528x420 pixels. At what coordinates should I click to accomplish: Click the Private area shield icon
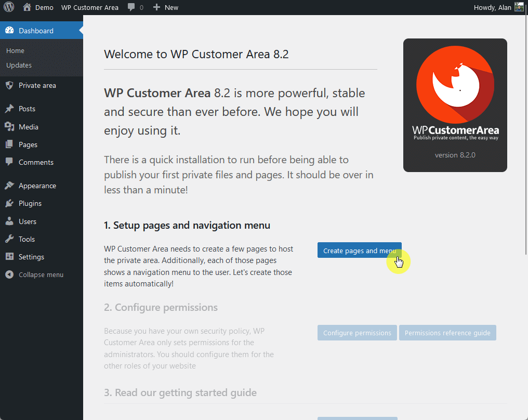pyautogui.click(x=9, y=85)
